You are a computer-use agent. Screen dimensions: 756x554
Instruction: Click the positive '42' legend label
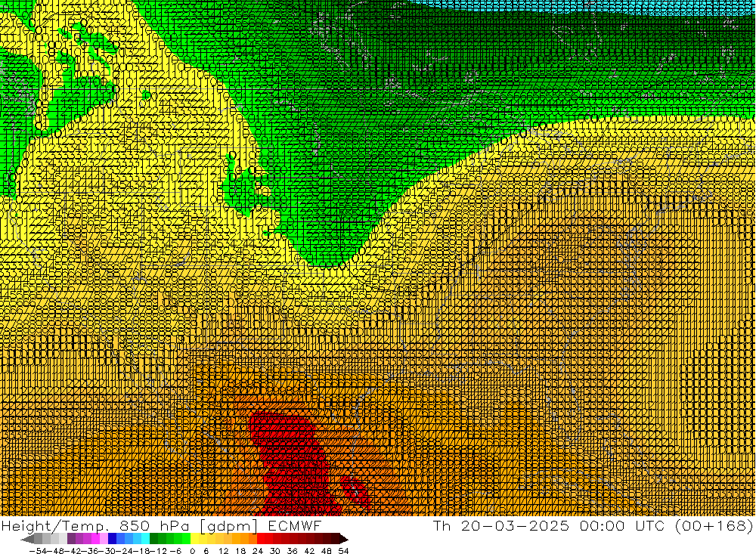309,551
